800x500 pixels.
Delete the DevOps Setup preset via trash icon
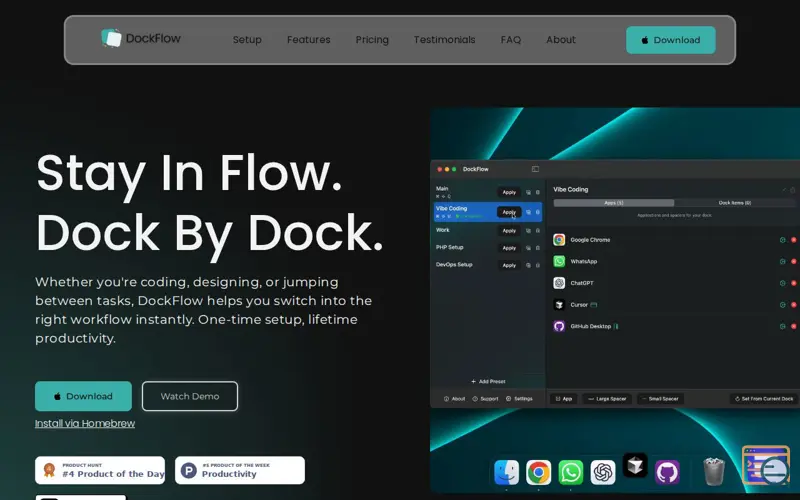[x=537, y=265]
